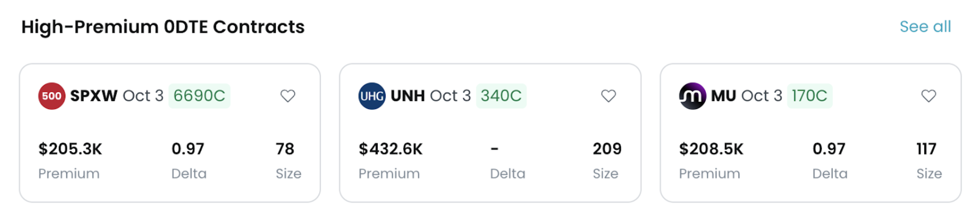Select the 170C strike badge

809,96
